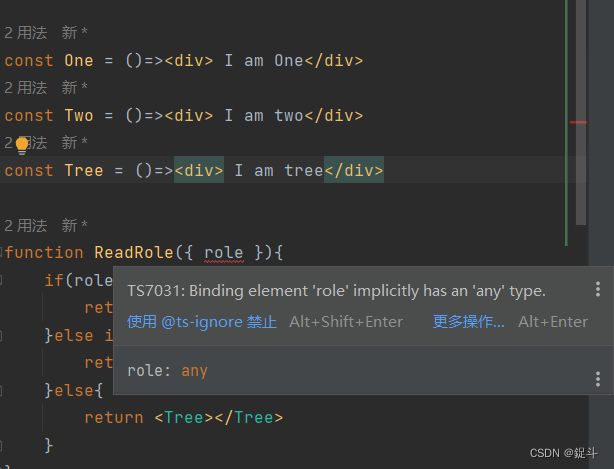Click the 'role: any' type info text
Viewport: 614px width, 469px height.
click(167, 370)
